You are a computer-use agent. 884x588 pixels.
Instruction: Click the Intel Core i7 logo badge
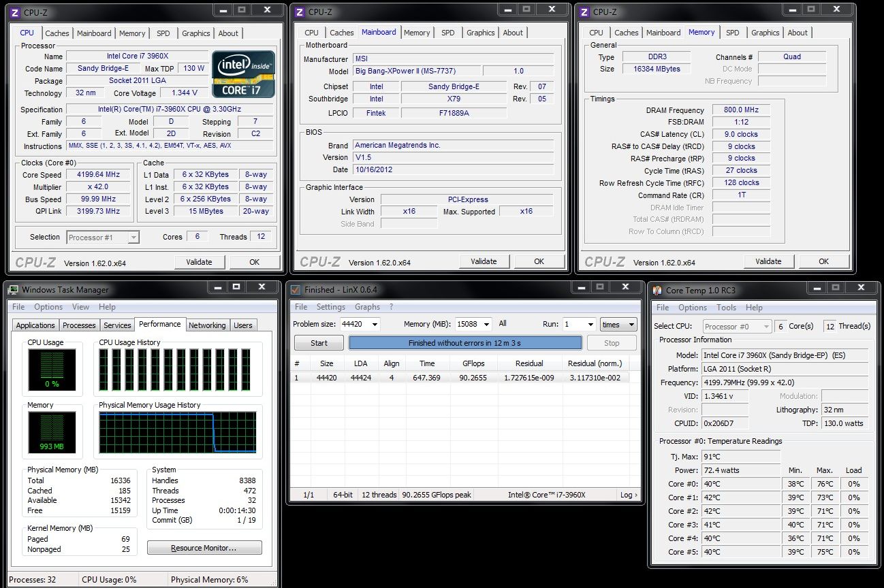[x=243, y=73]
